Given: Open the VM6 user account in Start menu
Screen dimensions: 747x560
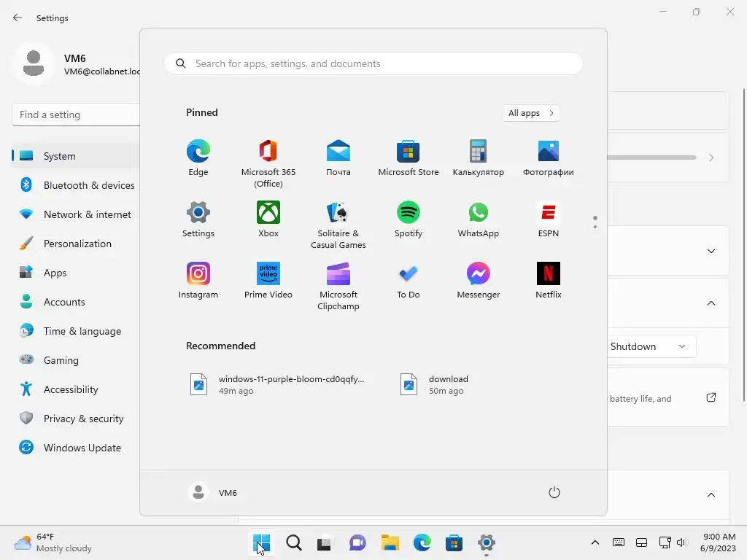Looking at the screenshot, I should (213, 492).
